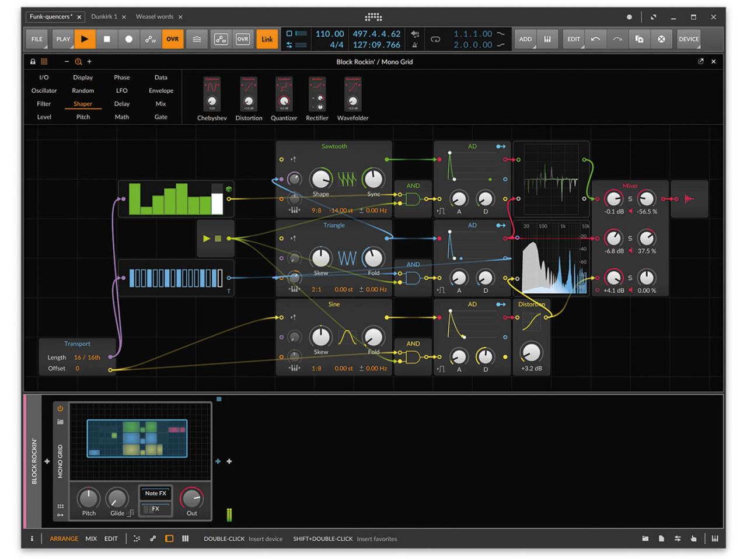Viewport: 747px width, 560px height.
Task: Open the ADD menu
Action: click(525, 39)
